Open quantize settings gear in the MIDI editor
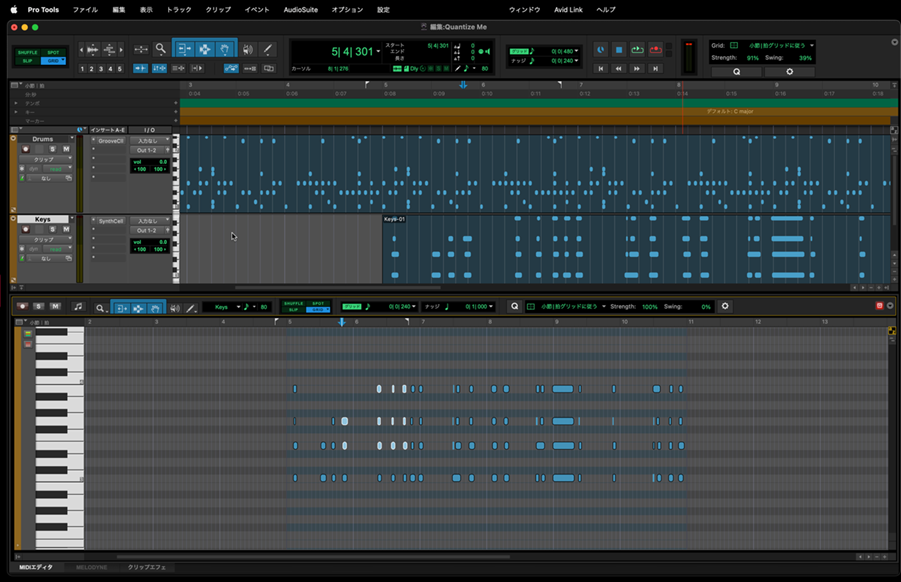 click(x=725, y=306)
